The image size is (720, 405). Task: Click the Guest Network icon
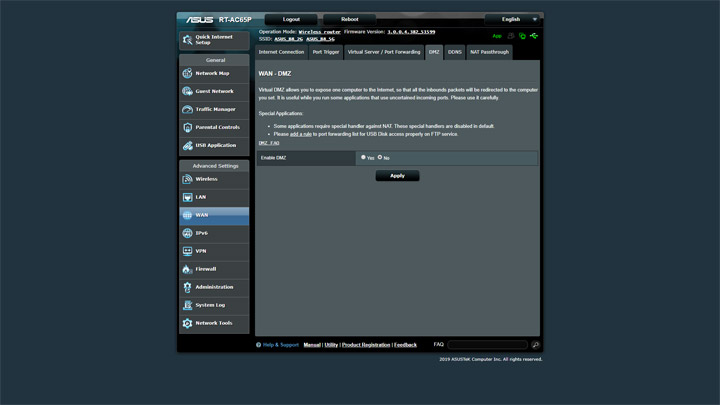point(187,91)
